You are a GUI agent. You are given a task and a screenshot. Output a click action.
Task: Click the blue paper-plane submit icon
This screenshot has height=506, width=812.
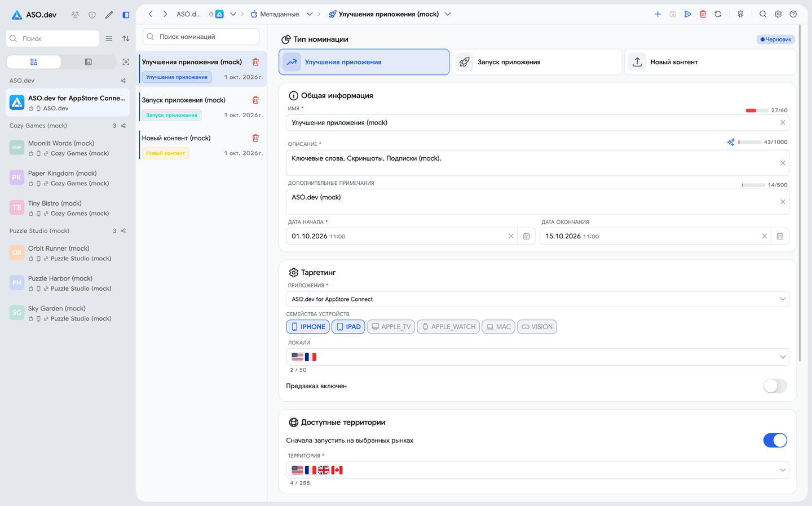click(688, 14)
